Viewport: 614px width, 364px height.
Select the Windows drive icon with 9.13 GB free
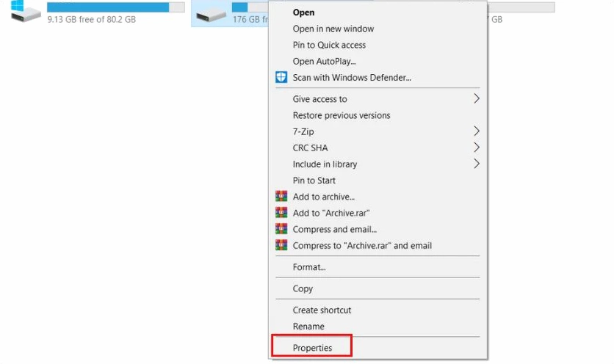click(26, 10)
